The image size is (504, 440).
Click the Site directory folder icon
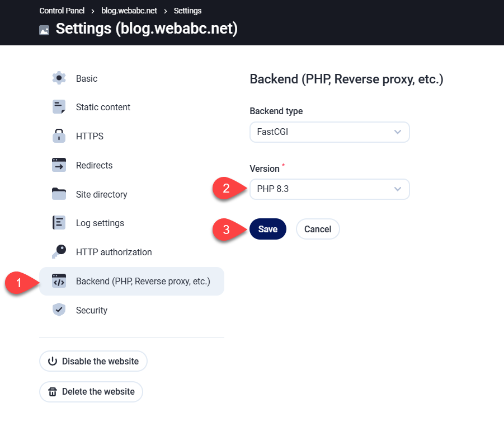[x=59, y=194]
